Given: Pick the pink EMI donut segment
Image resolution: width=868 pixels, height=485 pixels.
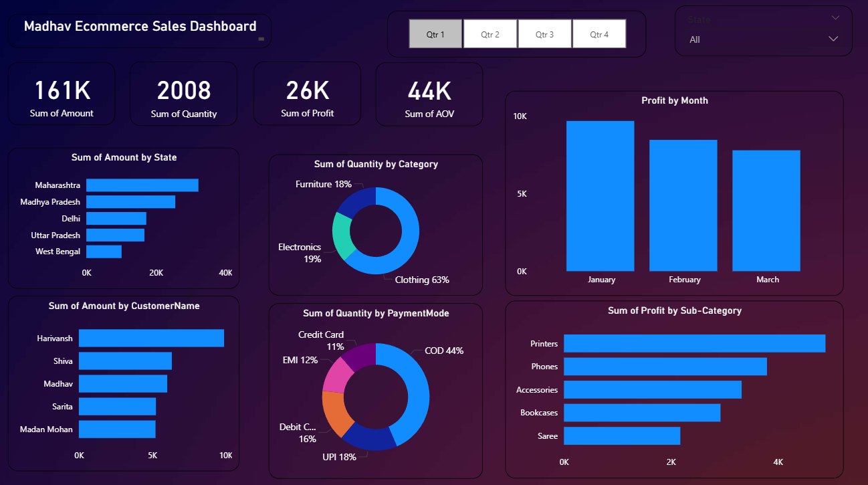Looking at the screenshot, I should pos(334,375).
